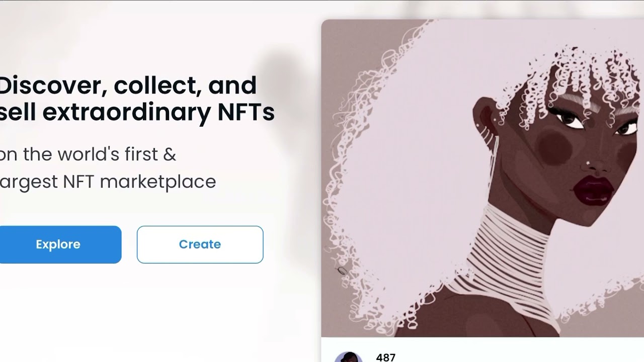Click the "largest NFT marketplace" subheading line

(108, 182)
